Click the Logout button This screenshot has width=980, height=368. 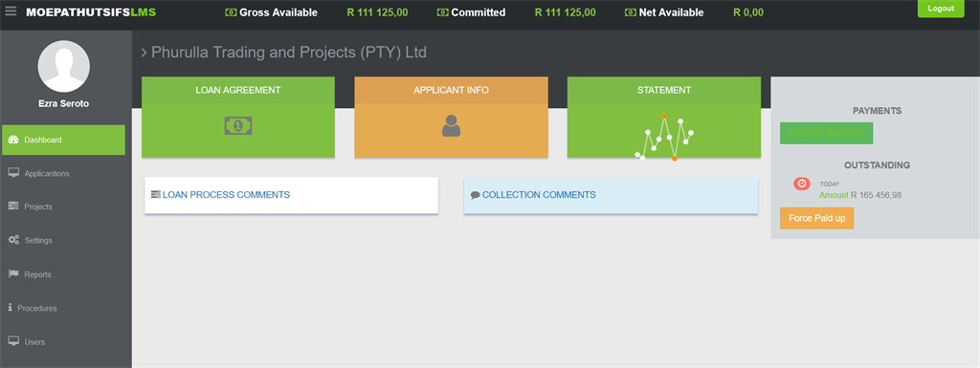click(941, 8)
